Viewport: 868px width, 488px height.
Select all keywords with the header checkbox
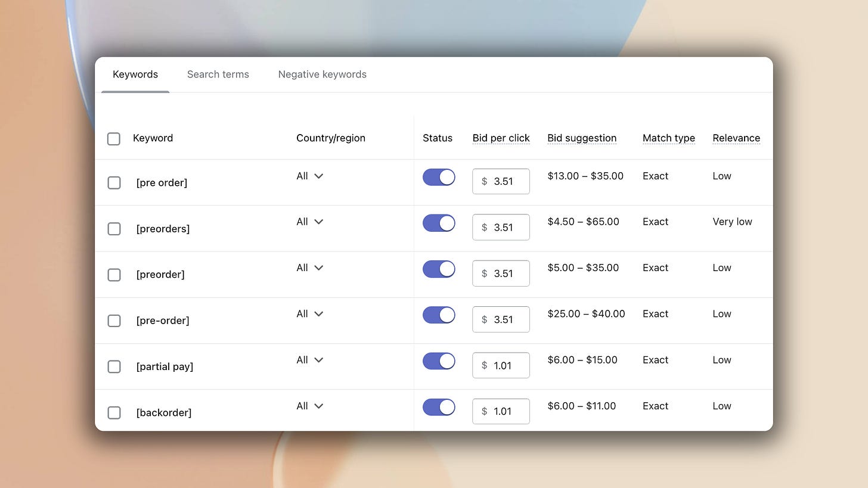114,138
